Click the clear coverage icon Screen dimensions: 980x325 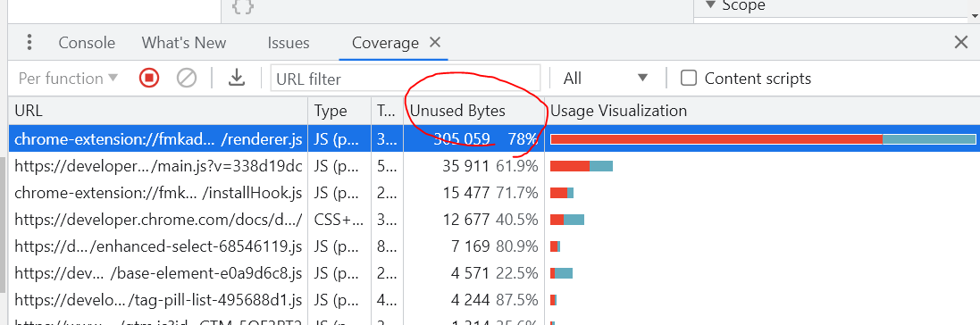coord(186,79)
